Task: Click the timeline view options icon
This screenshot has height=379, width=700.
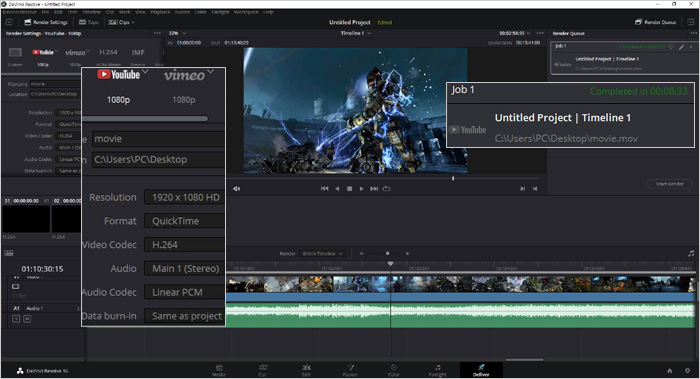Action: tap(9, 254)
